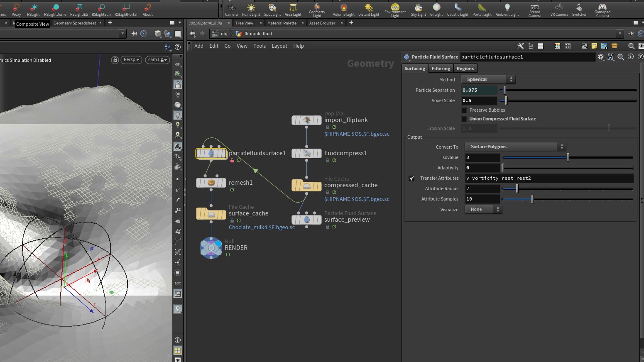Image resolution: width=644 pixels, height=362 pixels.
Task: Click the VR Camera shelf tool
Action: (559, 10)
